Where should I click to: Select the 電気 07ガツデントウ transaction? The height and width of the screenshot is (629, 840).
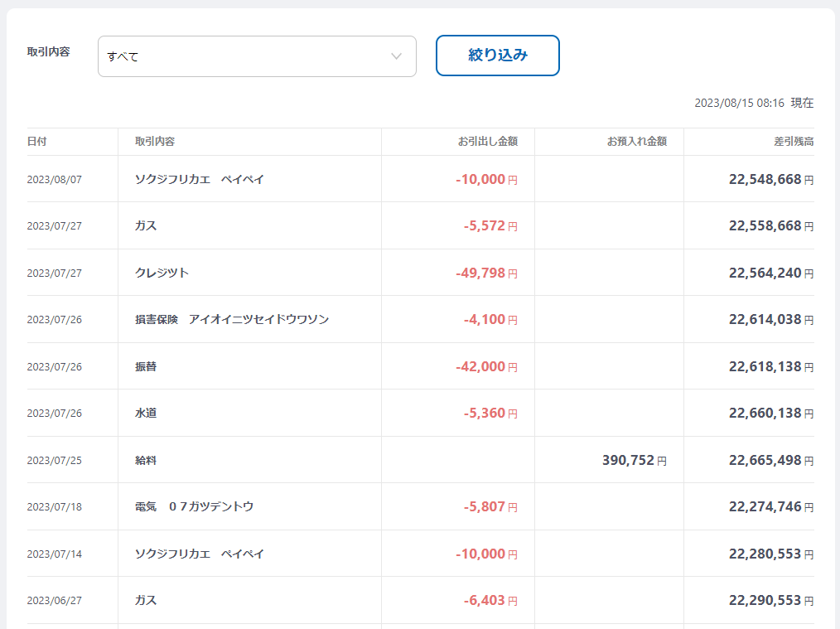point(195,506)
